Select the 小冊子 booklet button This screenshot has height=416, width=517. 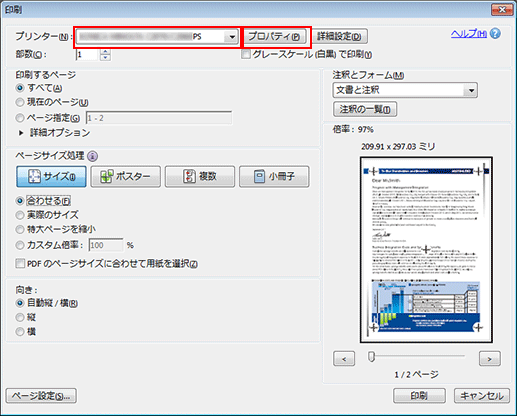coord(274,176)
